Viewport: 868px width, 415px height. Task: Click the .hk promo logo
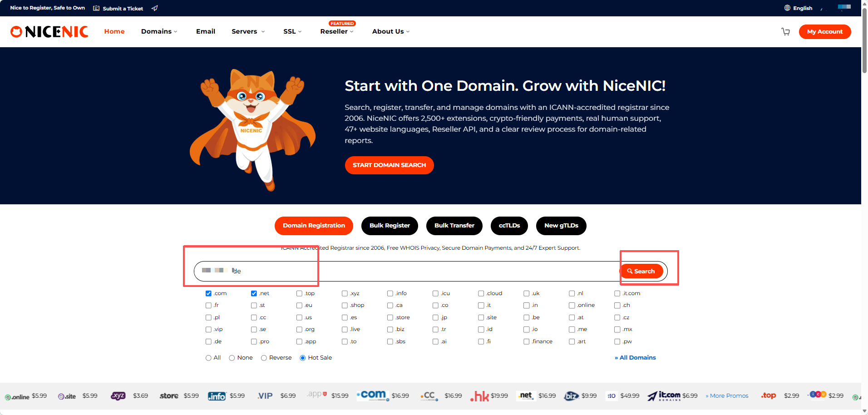click(479, 396)
